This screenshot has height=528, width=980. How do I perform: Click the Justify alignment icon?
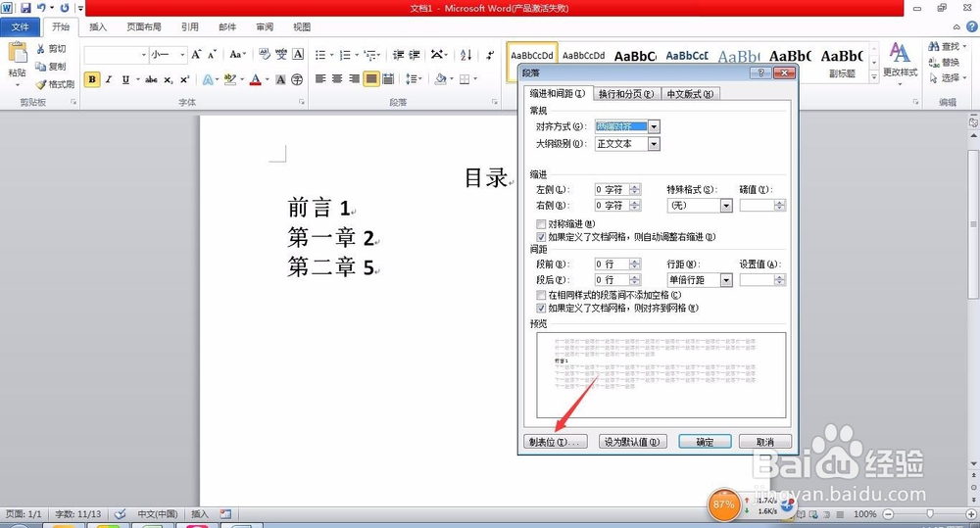371,78
